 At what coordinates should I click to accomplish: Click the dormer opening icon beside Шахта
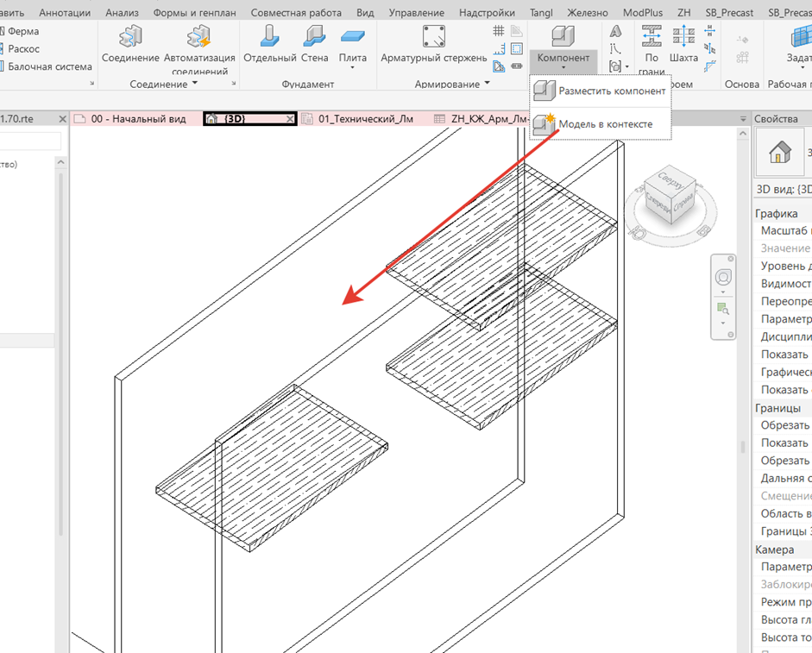[x=710, y=66]
